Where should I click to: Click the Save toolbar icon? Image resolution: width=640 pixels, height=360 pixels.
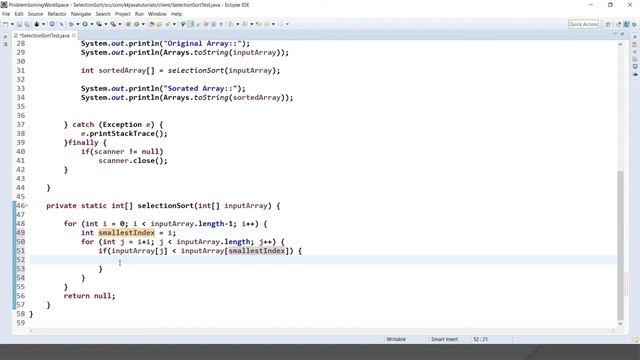(x=19, y=24)
